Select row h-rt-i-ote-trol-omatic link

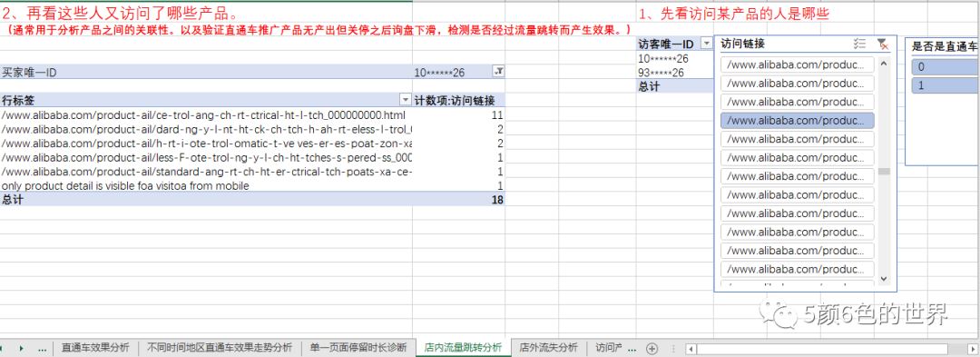coord(206,144)
